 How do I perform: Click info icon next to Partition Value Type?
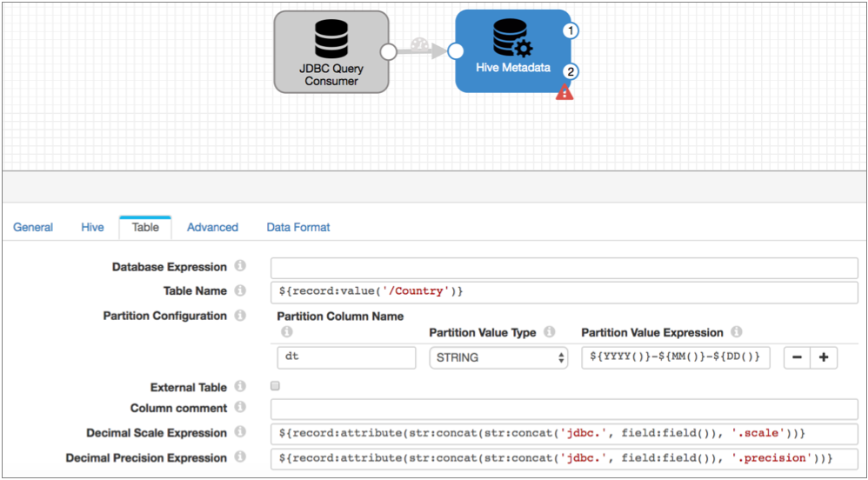click(550, 332)
